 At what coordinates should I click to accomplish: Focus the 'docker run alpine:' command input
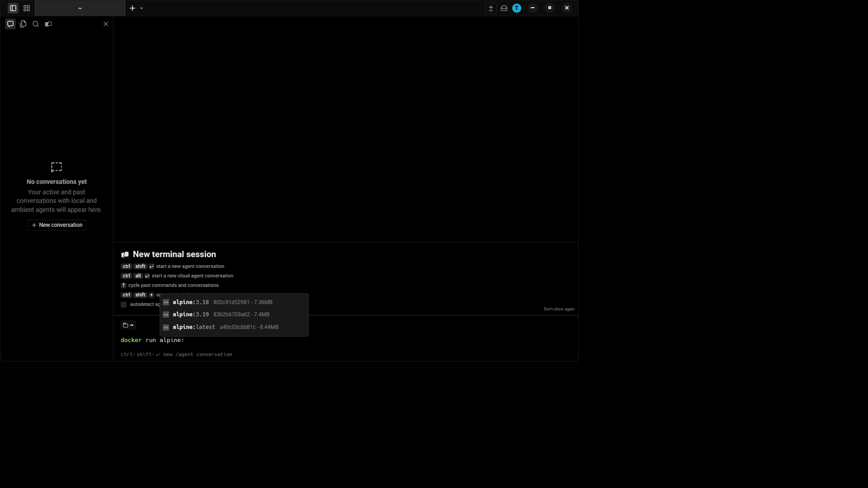click(x=346, y=340)
